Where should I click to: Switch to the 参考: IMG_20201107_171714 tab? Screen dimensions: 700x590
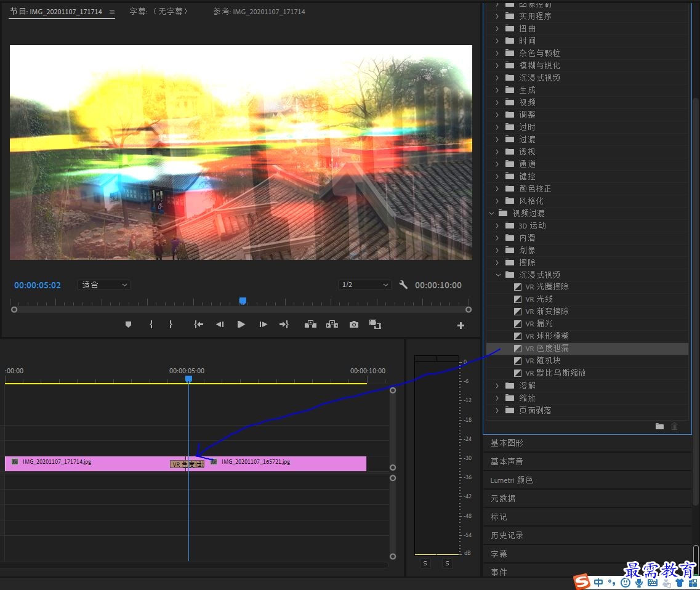coord(259,12)
